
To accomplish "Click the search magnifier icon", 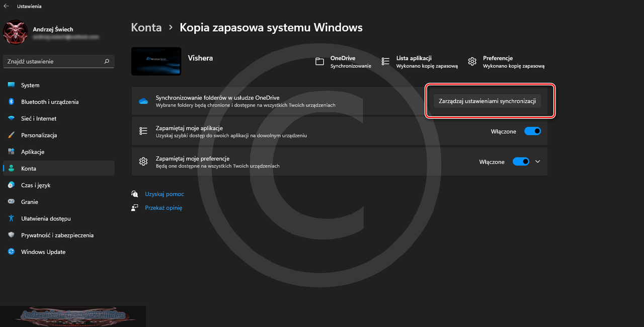I will pos(107,61).
